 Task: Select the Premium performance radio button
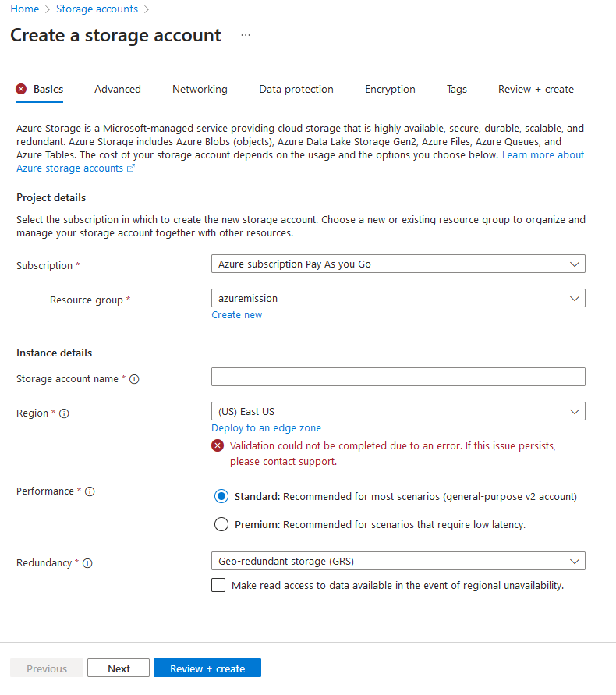tap(221, 524)
